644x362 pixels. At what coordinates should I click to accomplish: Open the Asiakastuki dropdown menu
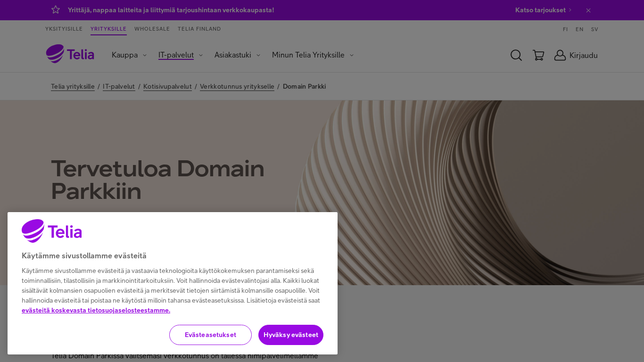tap(237, 55)
